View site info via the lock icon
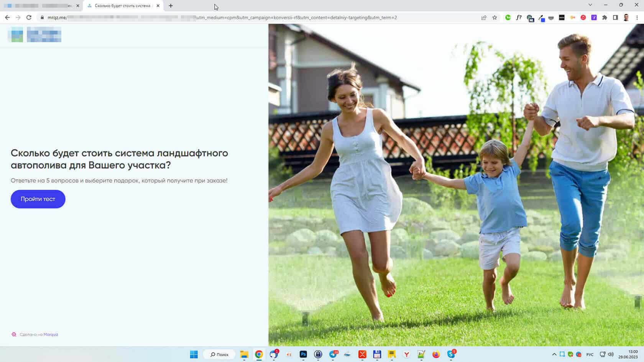The height and width of the screenshot is (362, 644). click(42, 17)
